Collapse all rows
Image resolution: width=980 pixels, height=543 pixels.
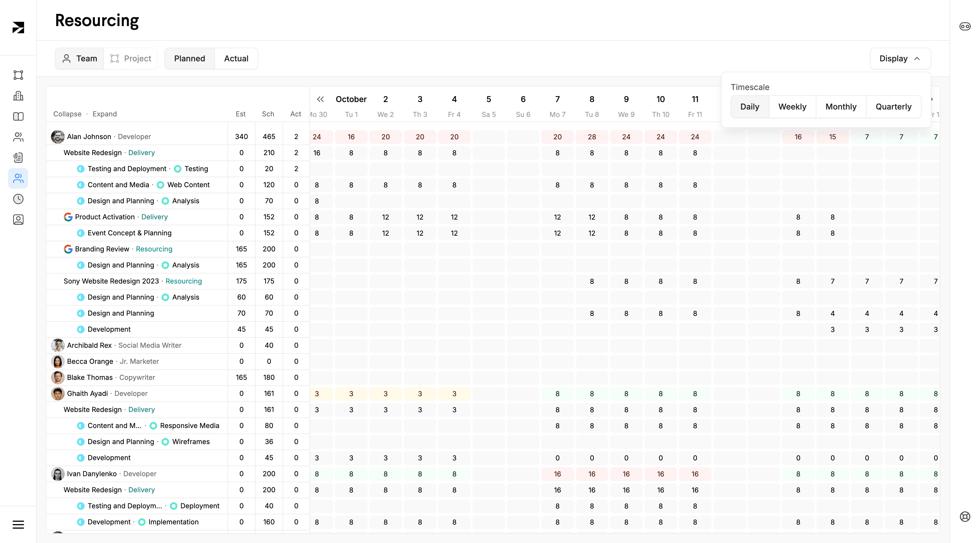[x=67, y=114]
